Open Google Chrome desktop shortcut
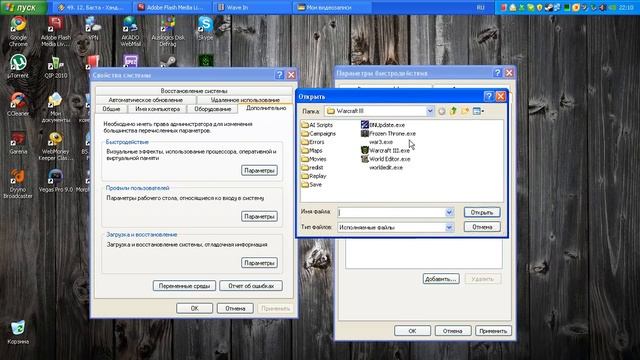This screenshot has height=360, width=640. pyautogui.click(x=18, y=31)
